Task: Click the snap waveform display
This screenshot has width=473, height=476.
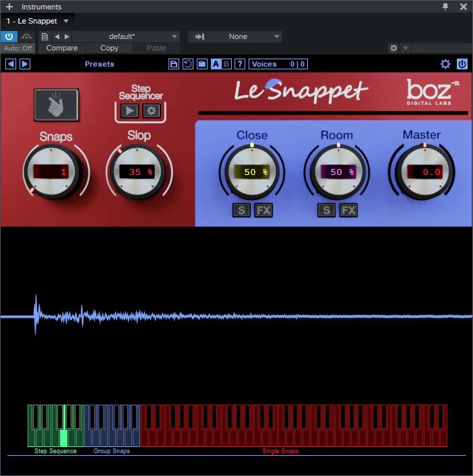Action: [x=236, y=316]
